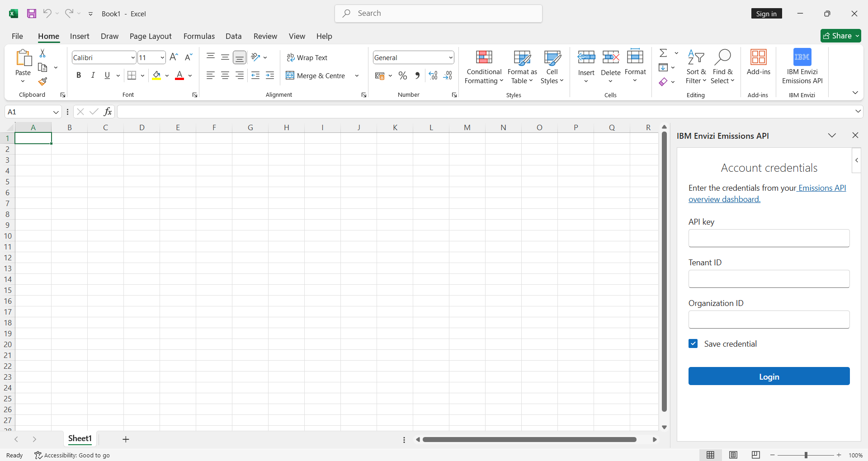Click the blue Login button
Screen dimensions: 868x461
[x=769, y=376]
